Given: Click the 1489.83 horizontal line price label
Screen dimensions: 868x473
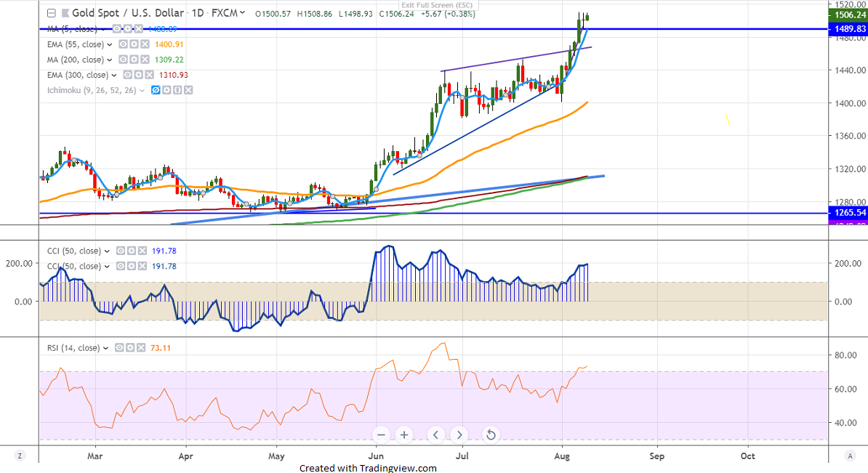Looking at the screenshot, I should [x=848, y=29].
